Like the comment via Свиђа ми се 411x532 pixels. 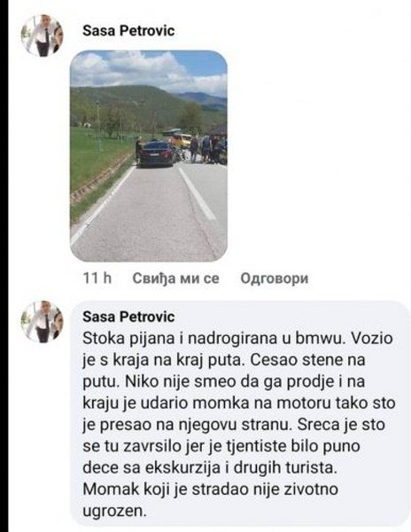click(175, 278)
